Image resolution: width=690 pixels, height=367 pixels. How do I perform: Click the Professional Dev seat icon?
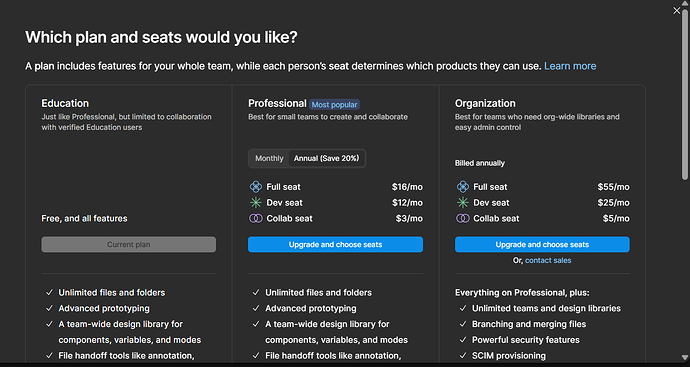[x=256, y=202]
